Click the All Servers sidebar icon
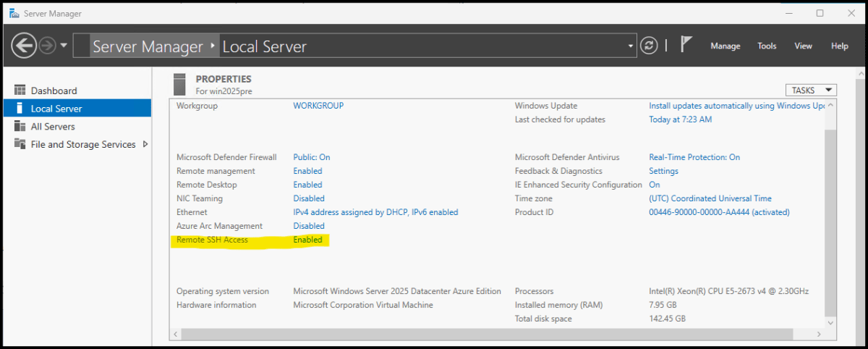 pyautogui.click(x=20, y=126)
